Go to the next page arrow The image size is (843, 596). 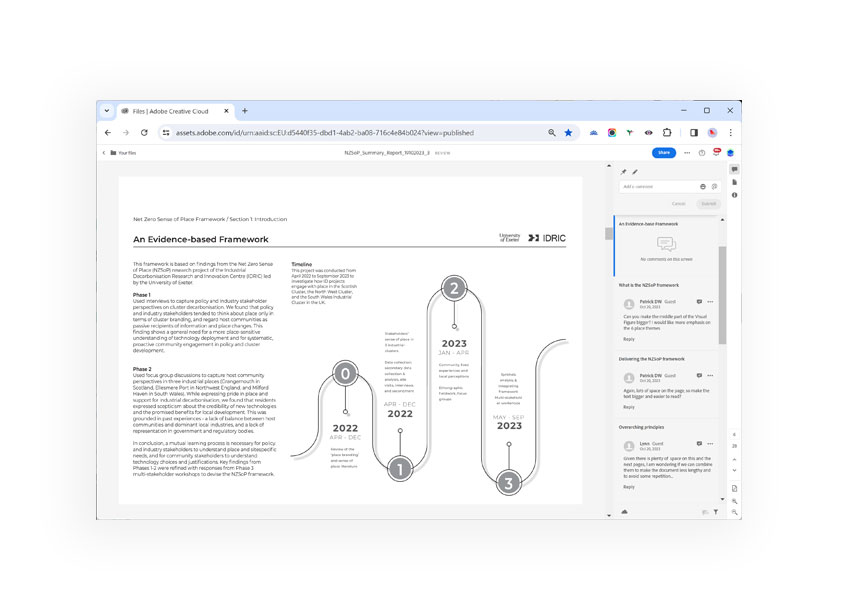point(734,470)
